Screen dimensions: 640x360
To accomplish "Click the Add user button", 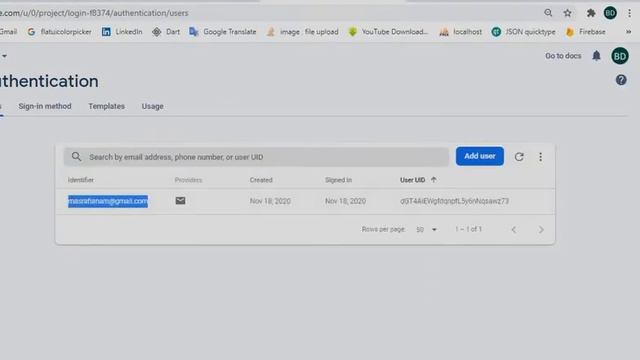I will [480, 156].
